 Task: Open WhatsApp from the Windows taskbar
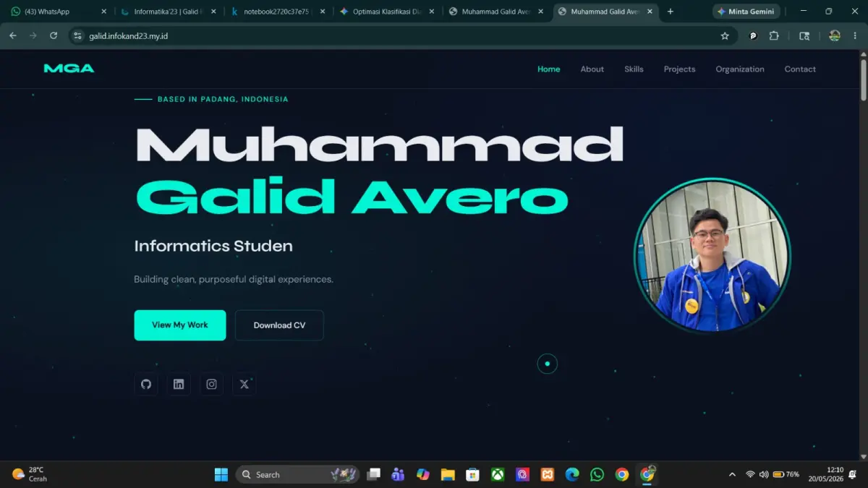point(597,474)
